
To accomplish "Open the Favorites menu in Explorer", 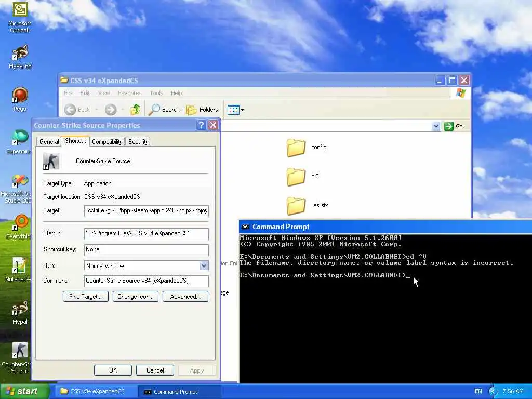I will [129, 93].
